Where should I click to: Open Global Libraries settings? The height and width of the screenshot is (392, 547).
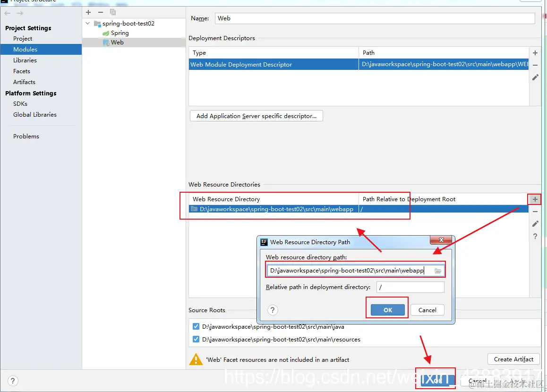tap(35, 114)
